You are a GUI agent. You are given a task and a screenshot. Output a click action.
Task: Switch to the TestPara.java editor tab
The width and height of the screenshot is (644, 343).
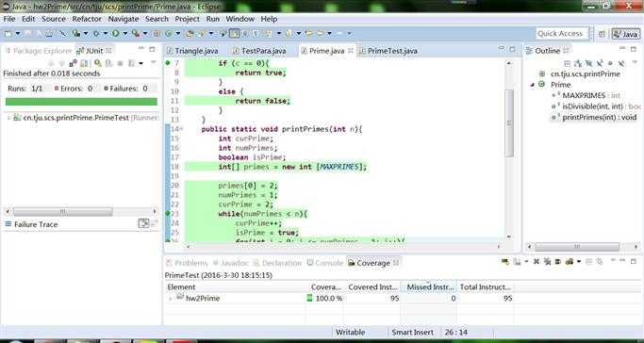259,51
